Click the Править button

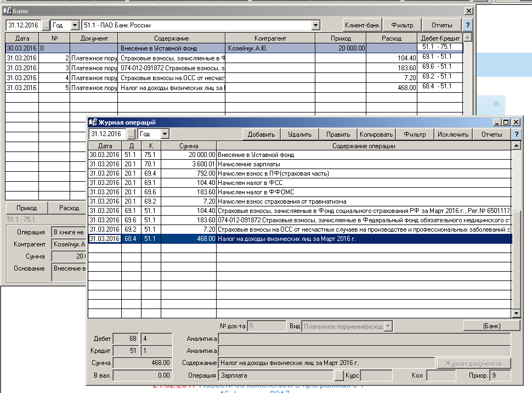point(338,134)
